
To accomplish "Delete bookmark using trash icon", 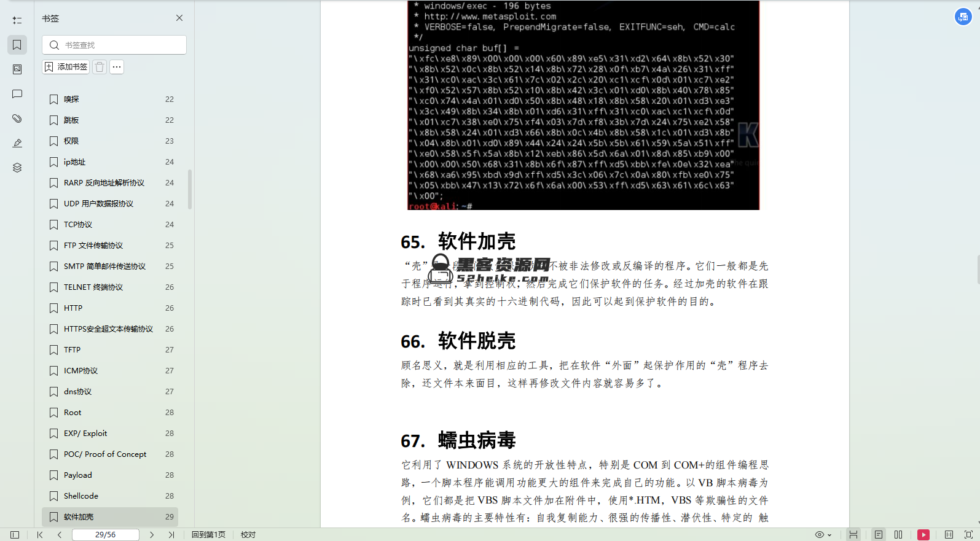I will tap(100, 67).
